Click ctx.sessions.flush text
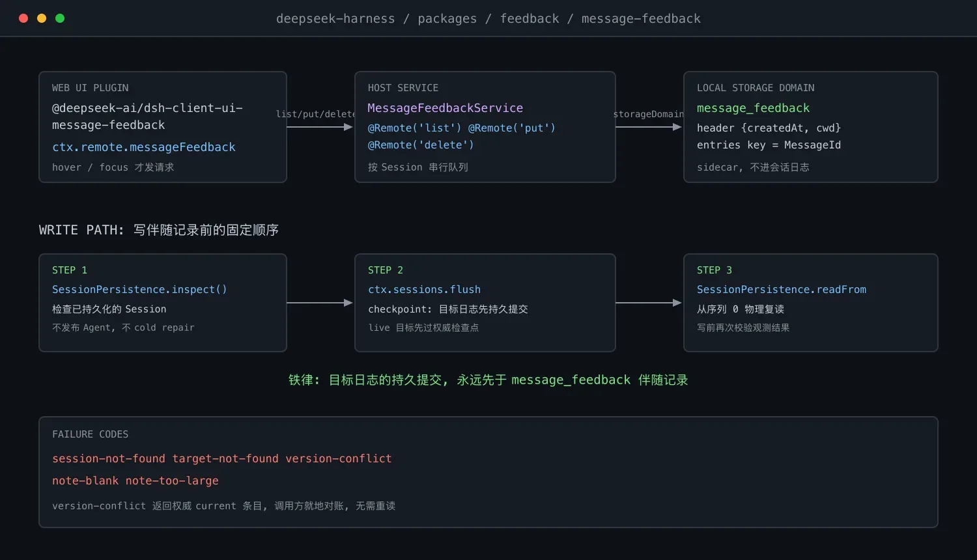The width and height of the screenshot is (977, 560). pyautogui.click(x=425, y=290)
